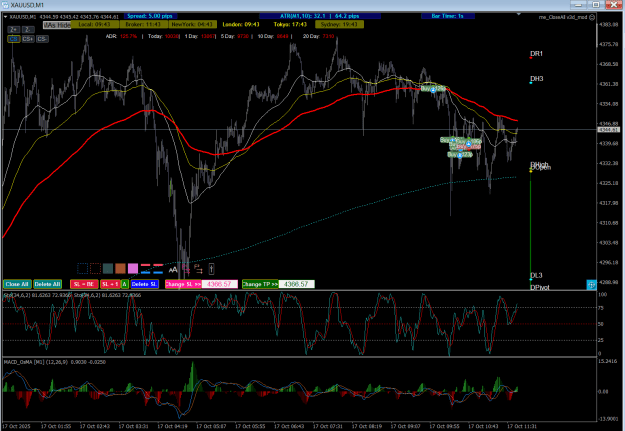Click the orange arrows fib icon
Viewport: 625px width, 431px height.
[x=198, y=269]
